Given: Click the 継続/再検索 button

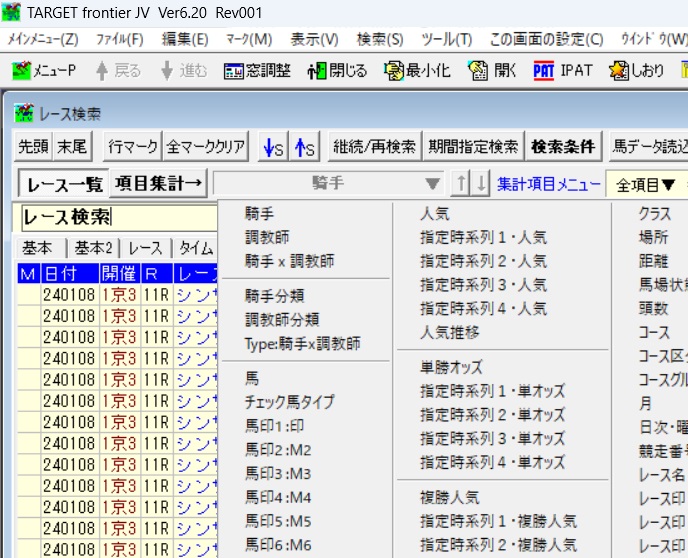Looking at the screenshot, I should coord(375,147).
